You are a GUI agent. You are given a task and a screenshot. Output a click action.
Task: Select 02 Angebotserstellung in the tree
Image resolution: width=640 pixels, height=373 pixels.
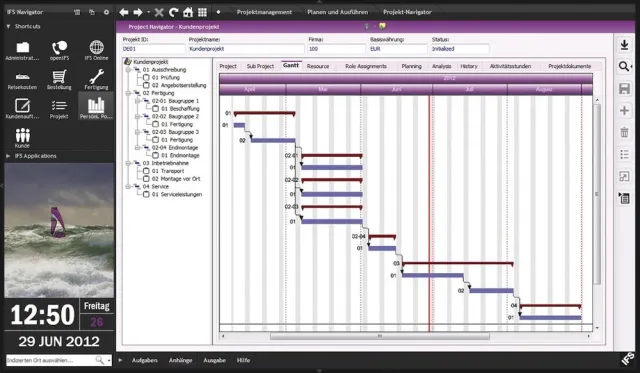(x=179, y=85)
